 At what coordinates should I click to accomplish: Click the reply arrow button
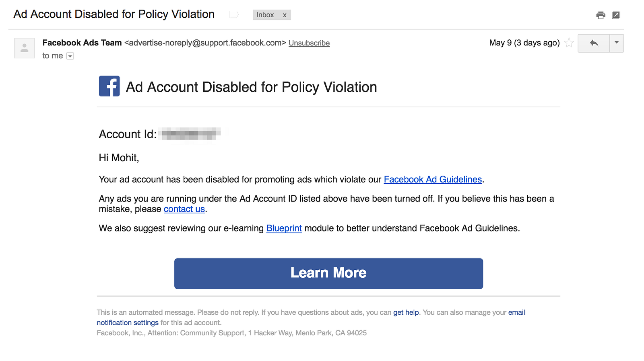[594, 43]
